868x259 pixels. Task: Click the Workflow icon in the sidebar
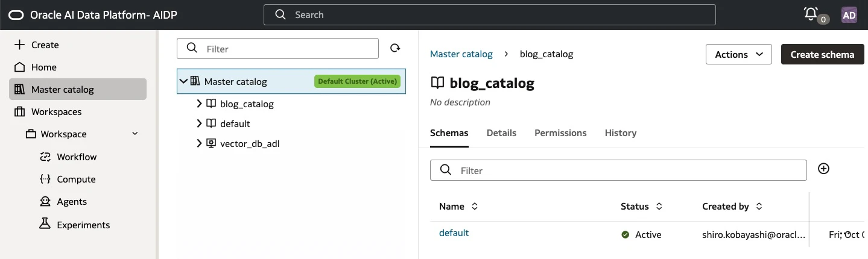coord(45,157)
